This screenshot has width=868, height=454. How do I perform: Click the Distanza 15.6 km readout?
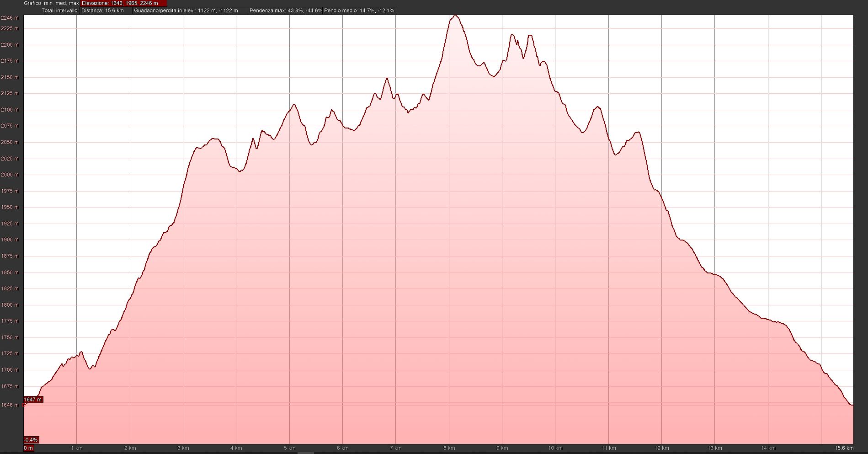click(106, 11)
